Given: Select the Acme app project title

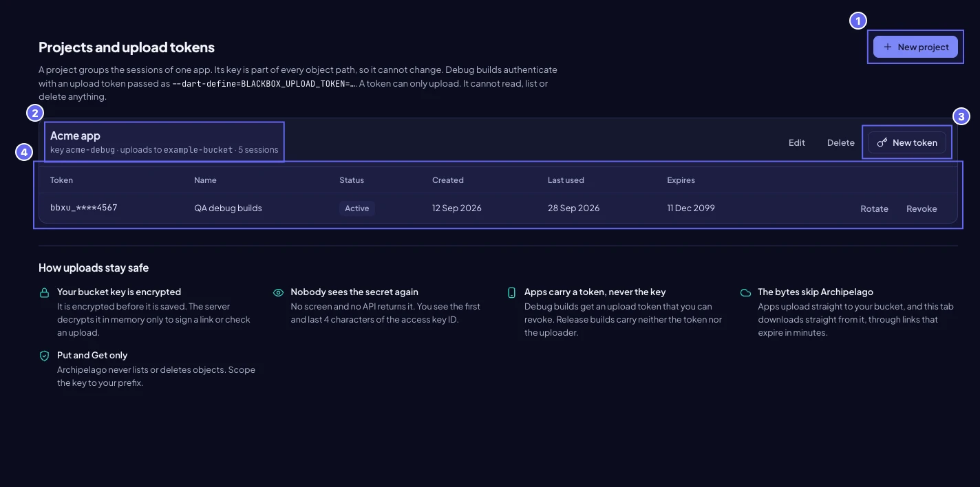Looking at the screenshot, I should pos(75,136).
